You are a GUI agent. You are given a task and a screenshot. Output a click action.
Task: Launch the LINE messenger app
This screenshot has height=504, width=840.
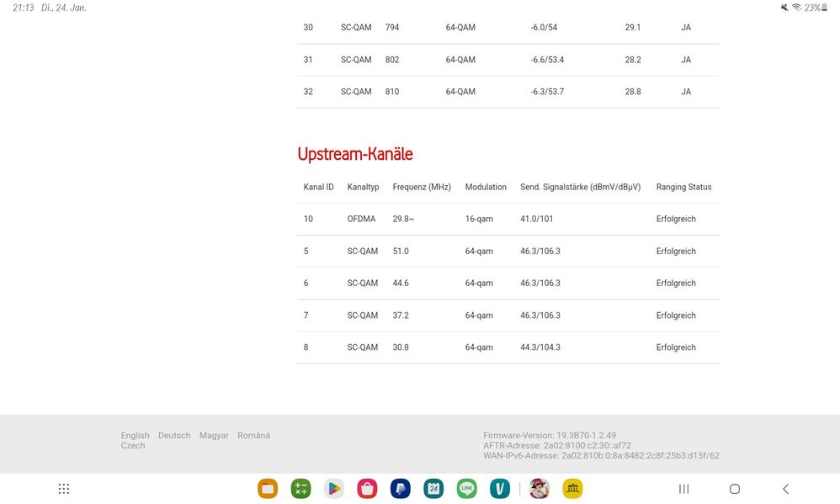tap(466, 489)
